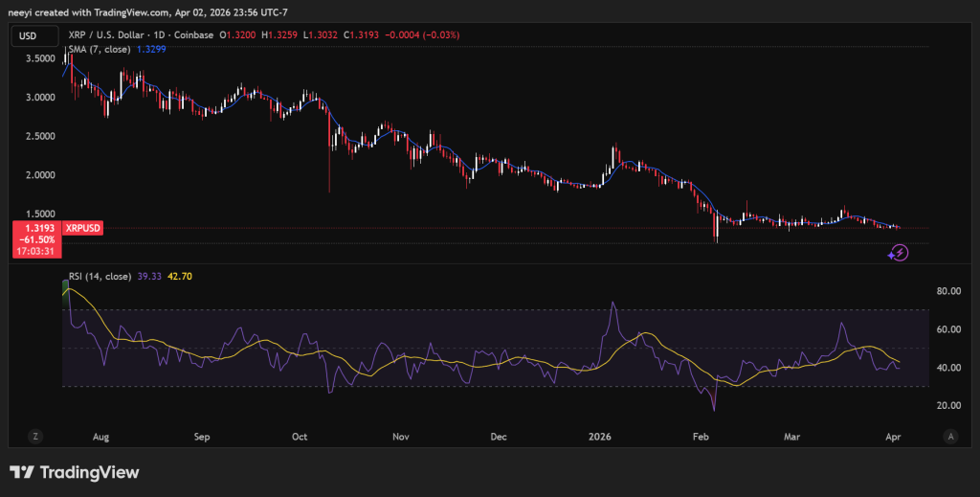Click the SMA value 1.3299 in blue

(151, 48)
